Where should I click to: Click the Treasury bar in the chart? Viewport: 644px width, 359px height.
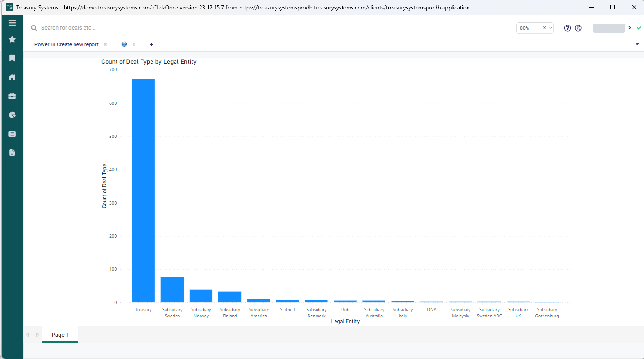coord(143,191)
